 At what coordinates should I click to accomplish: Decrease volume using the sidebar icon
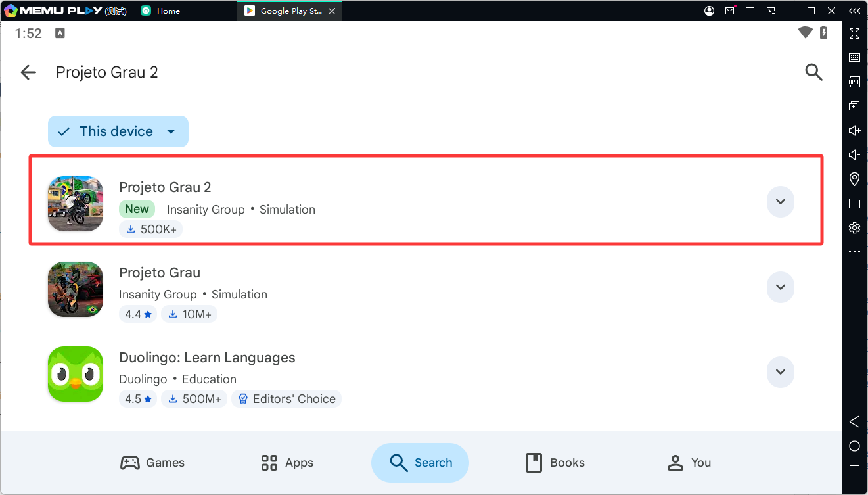pos(854,154)
